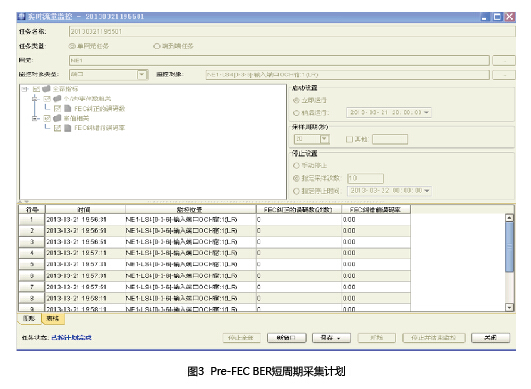
Task: Choose the run immediately start option
Action: pos(296,100)
